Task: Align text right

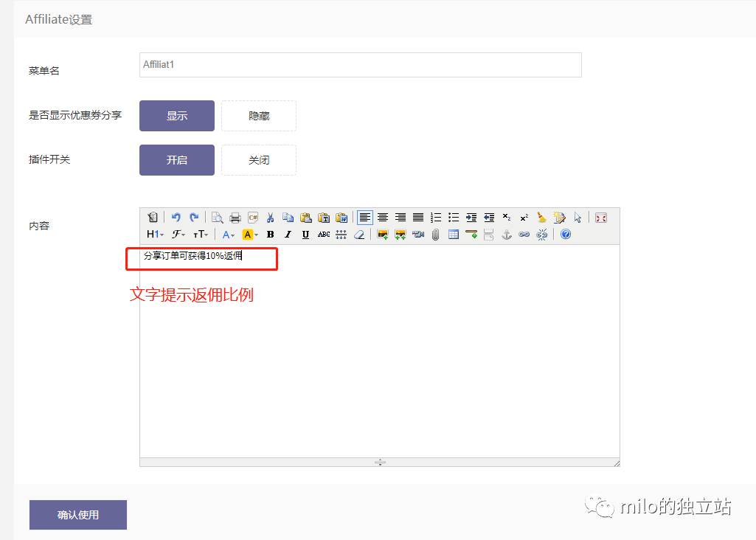Action: pos(400,218)
